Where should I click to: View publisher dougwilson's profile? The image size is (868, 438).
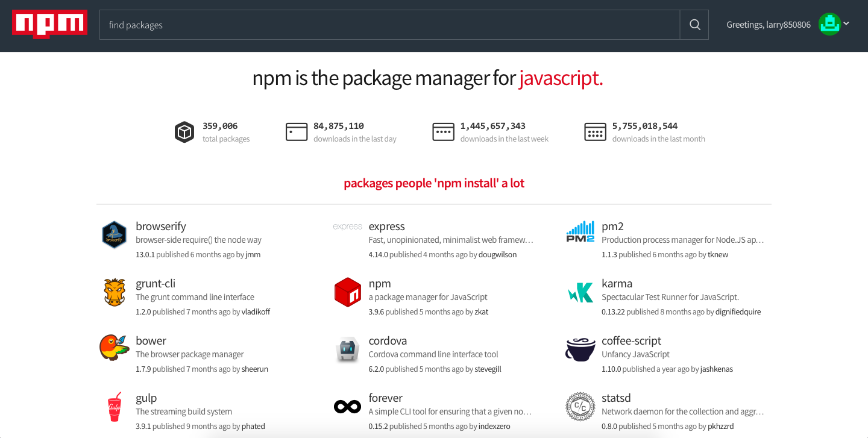click(x=497, y=255)
